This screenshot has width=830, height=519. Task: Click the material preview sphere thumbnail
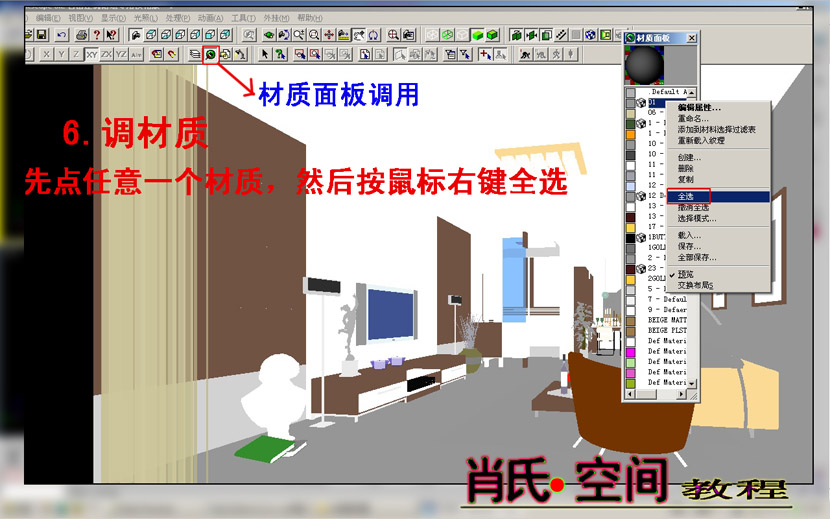click(645, 66)
